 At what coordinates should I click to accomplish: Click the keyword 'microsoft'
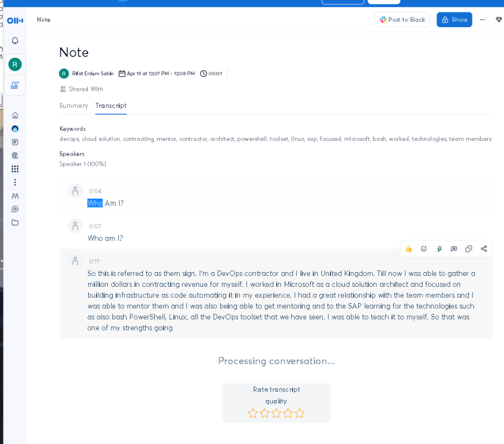click(357, 139)
